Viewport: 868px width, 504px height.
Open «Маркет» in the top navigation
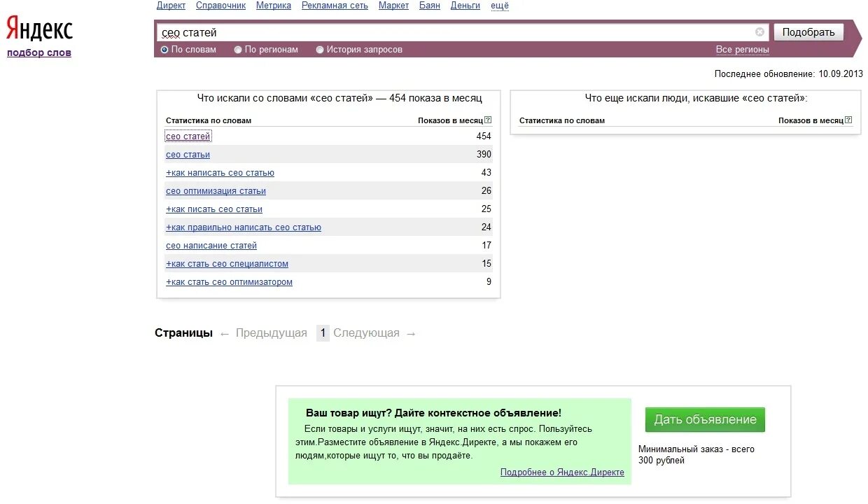393,5
